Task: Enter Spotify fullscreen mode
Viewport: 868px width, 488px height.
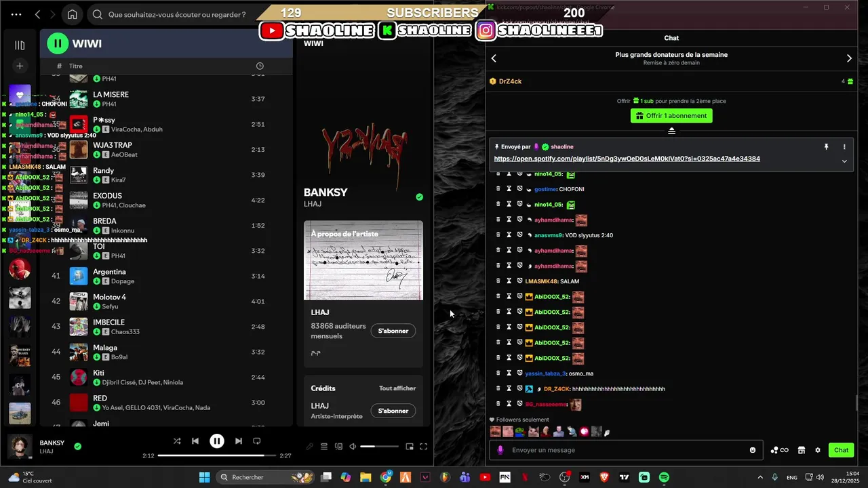Action: (x=424, y=447)
